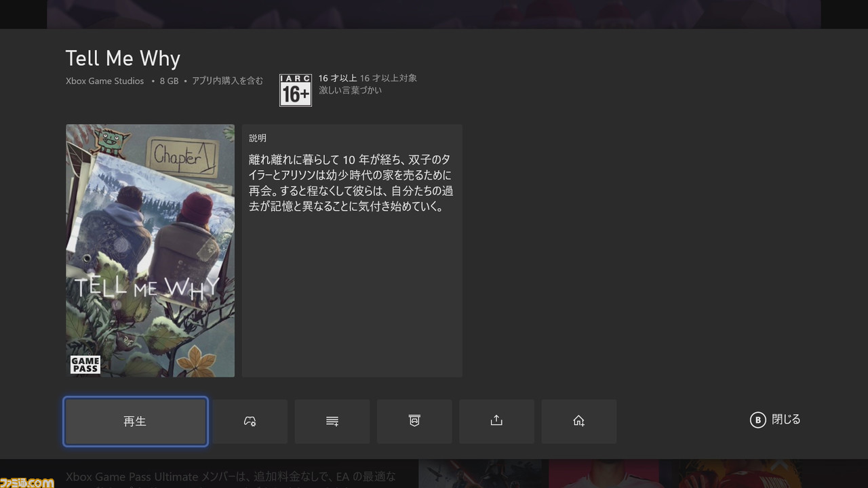Click the B circle button icon
The width and height of the screenshot is (868, 488).
tap(757, 420)
